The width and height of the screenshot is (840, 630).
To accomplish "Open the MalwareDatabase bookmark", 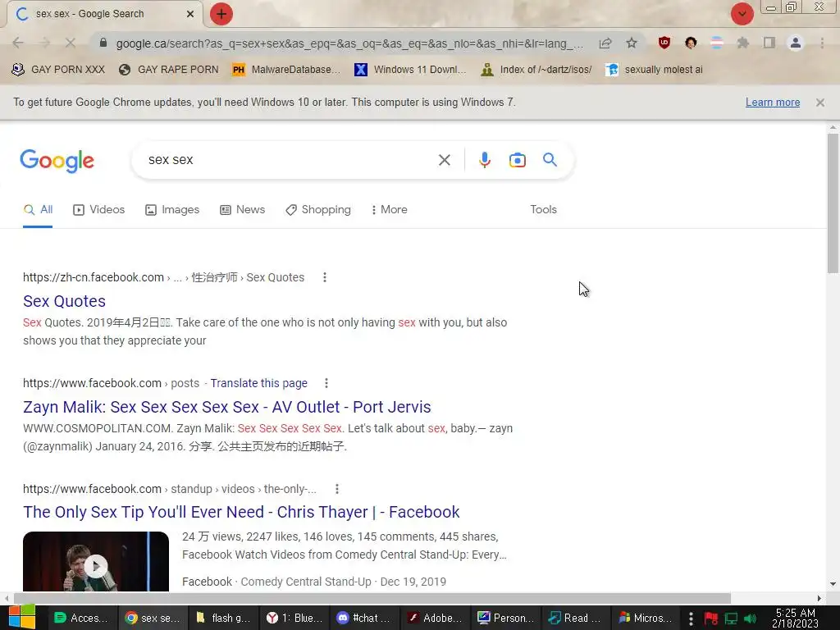I will [x=286, y=70].
